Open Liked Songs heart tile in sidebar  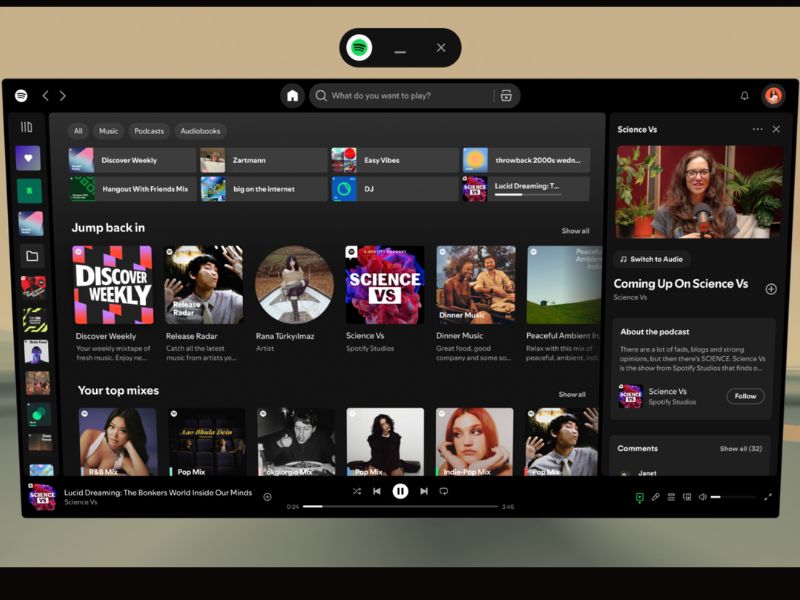tap(29, 158)
